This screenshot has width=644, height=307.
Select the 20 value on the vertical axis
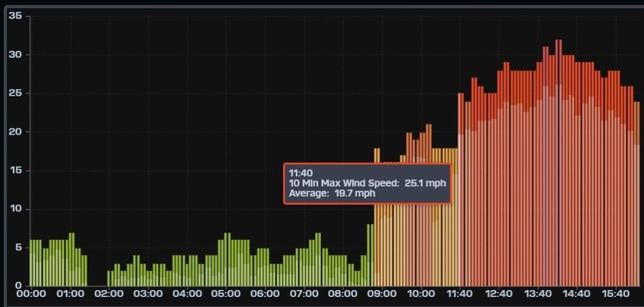pos(15,132)
